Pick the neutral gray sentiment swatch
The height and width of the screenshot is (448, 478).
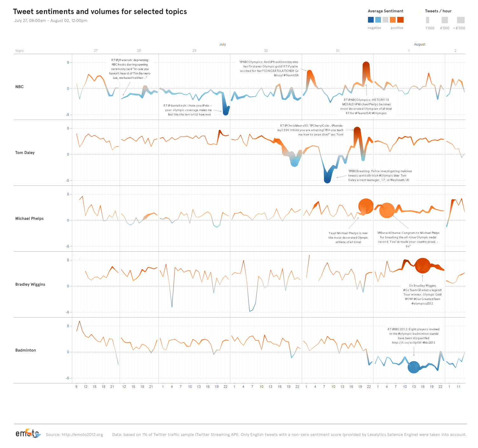pyautogui.click(x=385, y=20)
